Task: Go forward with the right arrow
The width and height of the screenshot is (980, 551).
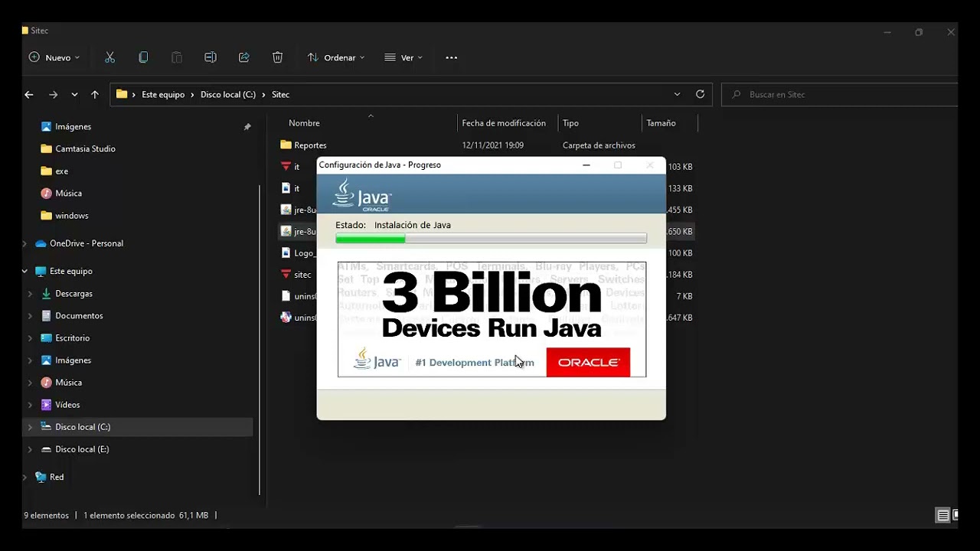Action: [x=53, y=94]
